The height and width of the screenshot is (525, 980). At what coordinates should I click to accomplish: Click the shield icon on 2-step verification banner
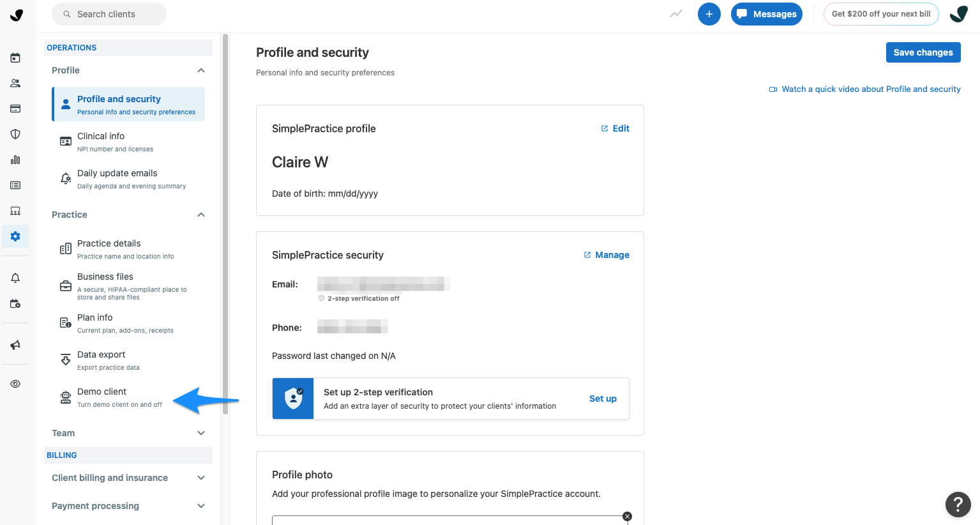click(293, 399)
